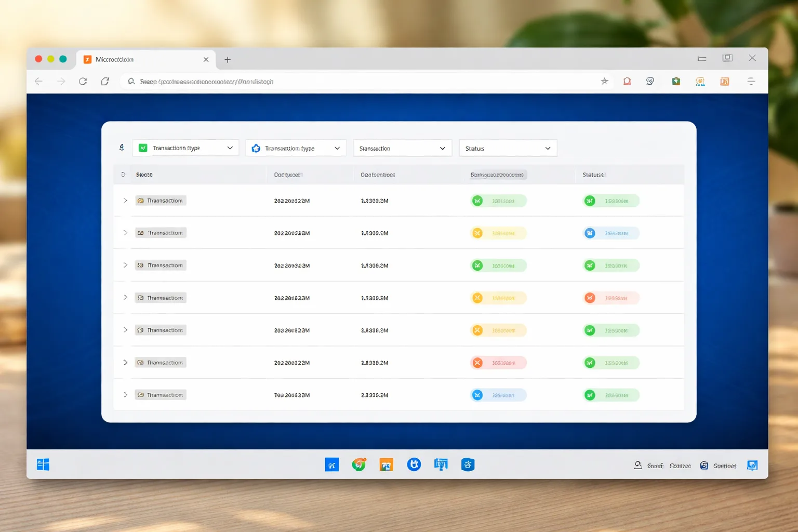Reload the page with the refresh icon
Viewport: 798px width, 532px height.
tap(83, 82)
